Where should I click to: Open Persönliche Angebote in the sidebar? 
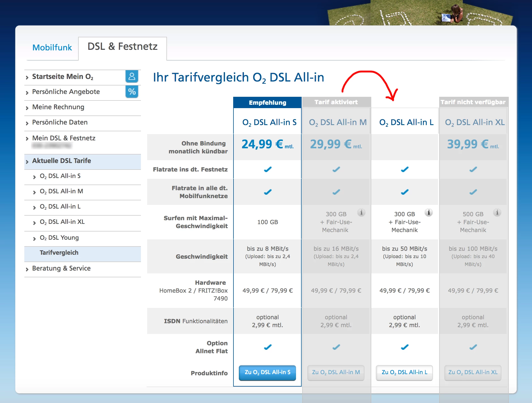tap(66, 92)
